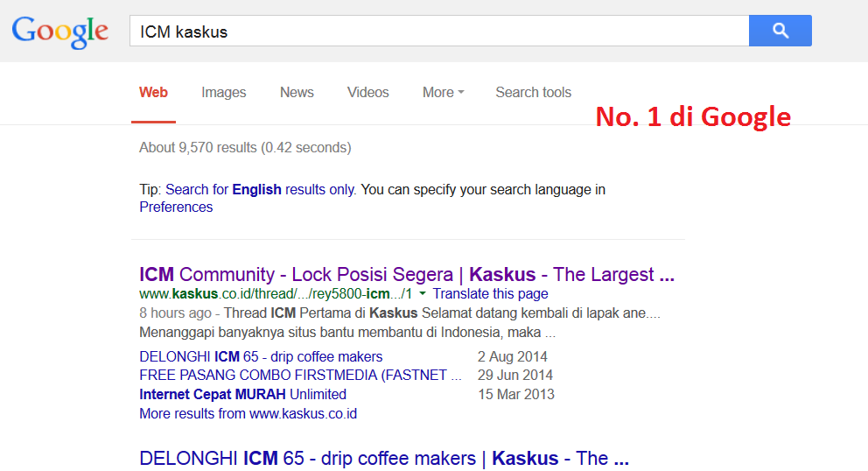The image size is (868, 471).
Task: Open ICM Community - Lock Posisi Segera result
Action: [407, 274]
